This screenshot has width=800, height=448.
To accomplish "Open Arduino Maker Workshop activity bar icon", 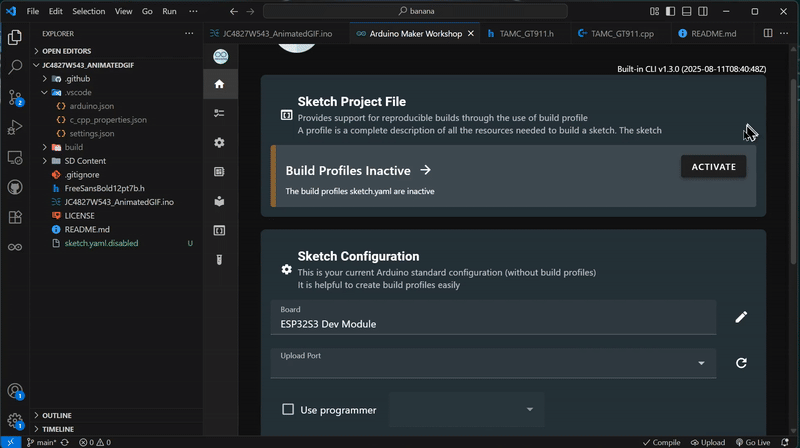I will pyautogui.click(x=15, y=247).
